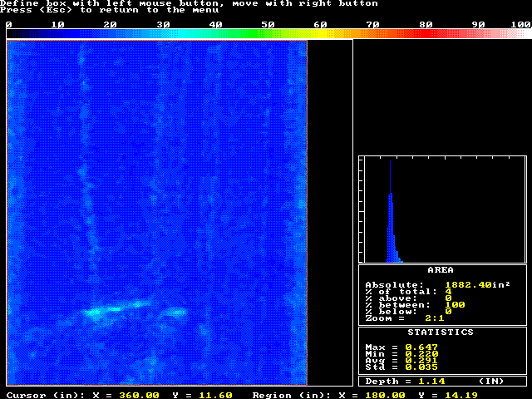Click the Cursor Y value 11.60
This screenshot has height=399, width=532.
[x=216, y=396]
